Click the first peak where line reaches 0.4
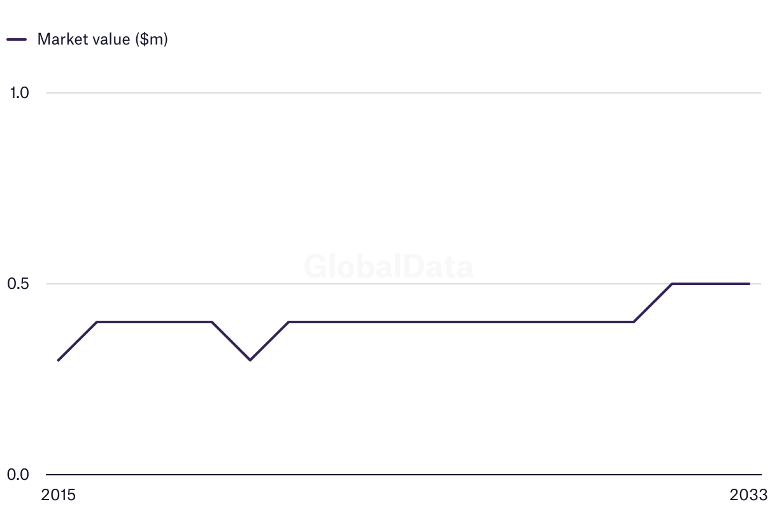Image resolution: width=777 pixels, height=532 pixels. click(x=96, y=322)
